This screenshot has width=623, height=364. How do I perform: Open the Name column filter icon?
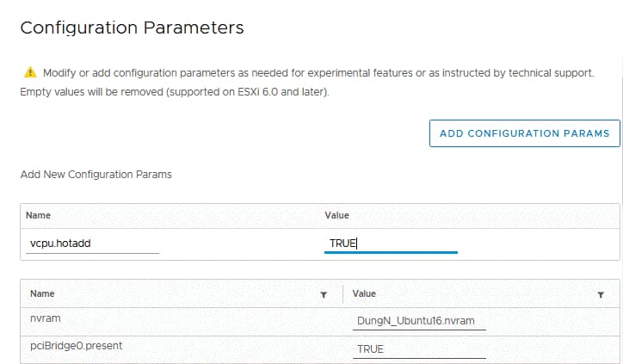pos(324,294)
